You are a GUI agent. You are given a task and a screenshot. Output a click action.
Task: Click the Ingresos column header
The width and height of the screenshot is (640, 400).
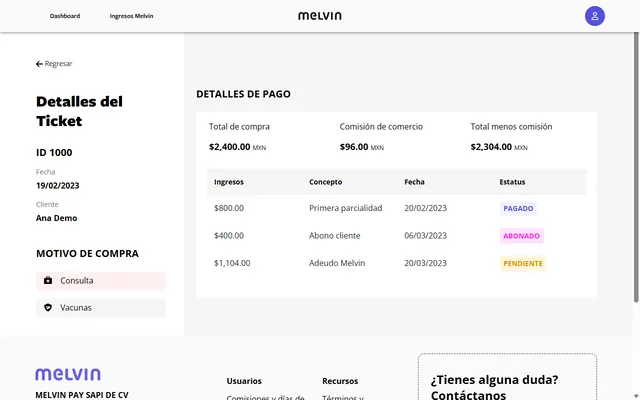[229, 182]
